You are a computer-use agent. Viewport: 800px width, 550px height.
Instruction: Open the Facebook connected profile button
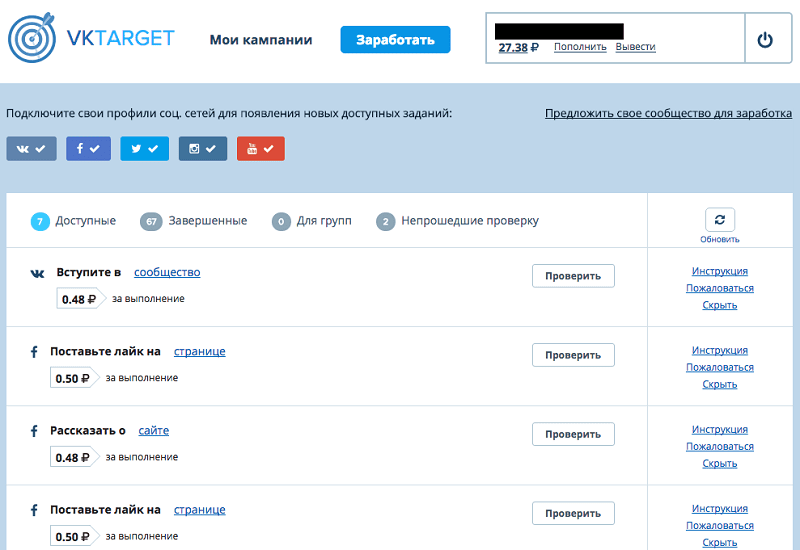point(88,148)
